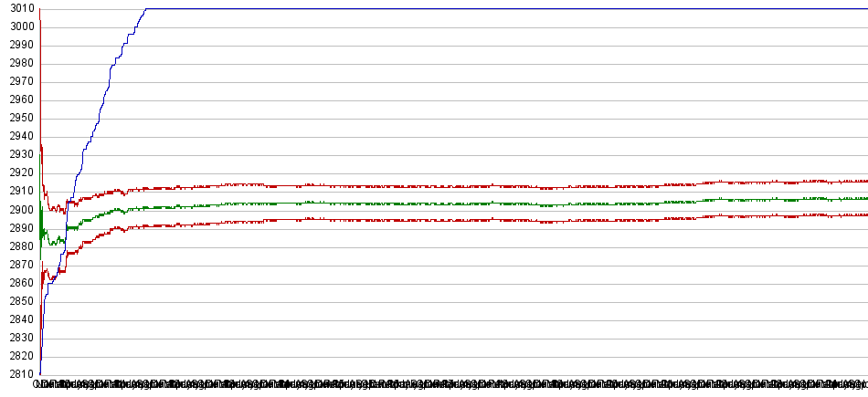Image resolution: width=868 pixels, height=397 pixels.
Task: Select the 2910 y-axis label
Action: pos(18,192)
